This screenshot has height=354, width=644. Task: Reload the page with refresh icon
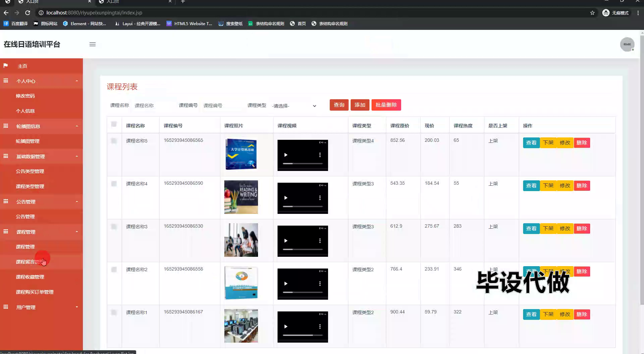pyautogui.click(x=28, y=13)
